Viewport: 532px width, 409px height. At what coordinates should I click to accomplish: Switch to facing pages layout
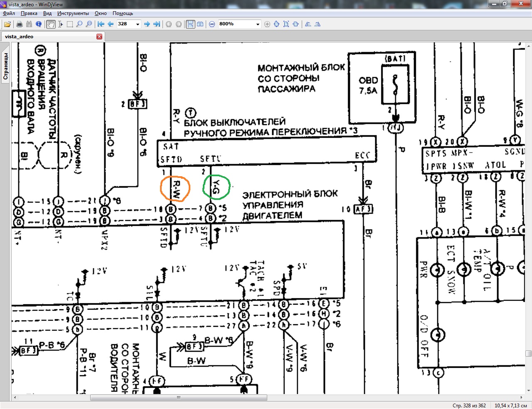click(200, 24)
